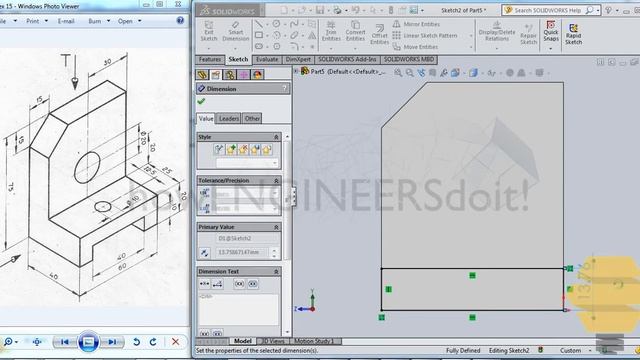This screenshot has width=640, height=360.
Task: Open the Open menu in Photo Viewer
Action: 129,21
